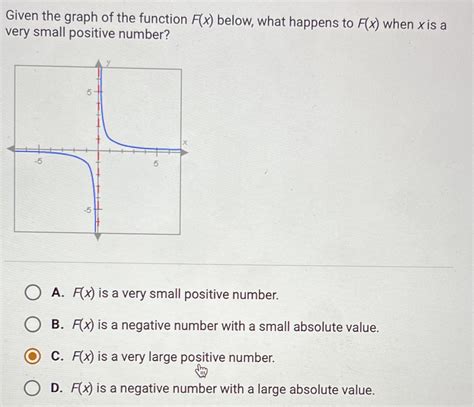Click text 'F(x) is a very small positive number'
This screenshot has width=474, height=407.
click(x=175, y=294)
